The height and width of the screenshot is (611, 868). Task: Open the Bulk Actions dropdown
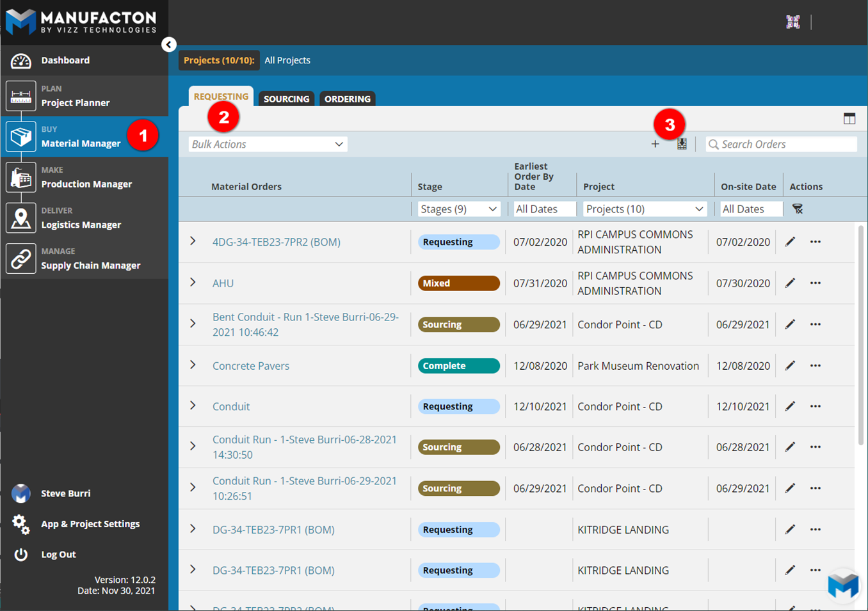tap(268, 145)
